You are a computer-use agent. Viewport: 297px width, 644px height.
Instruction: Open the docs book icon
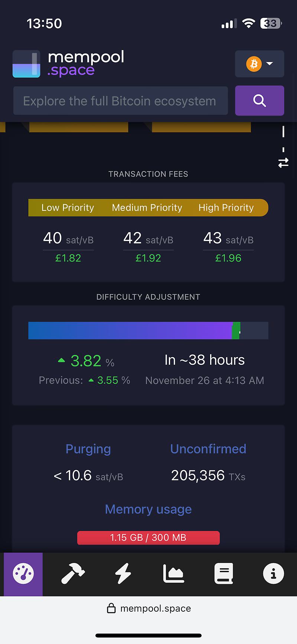(223, 574)
